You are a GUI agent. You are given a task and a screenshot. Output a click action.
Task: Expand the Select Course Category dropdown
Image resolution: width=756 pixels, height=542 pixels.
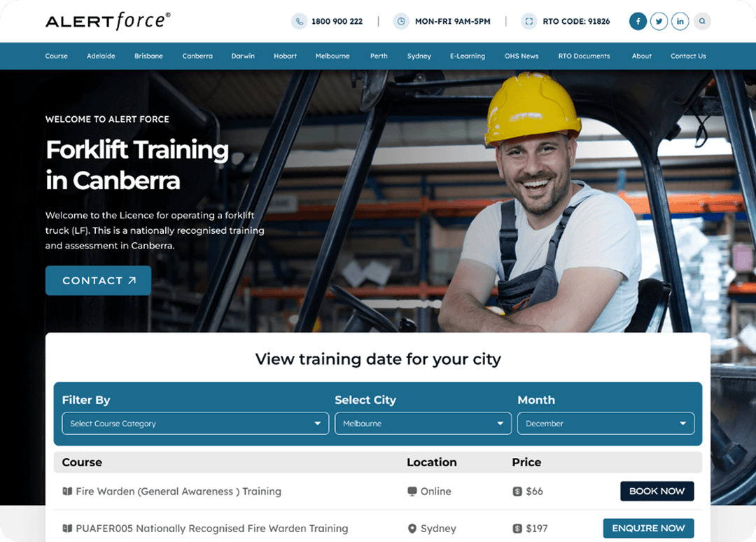(195, 424)
